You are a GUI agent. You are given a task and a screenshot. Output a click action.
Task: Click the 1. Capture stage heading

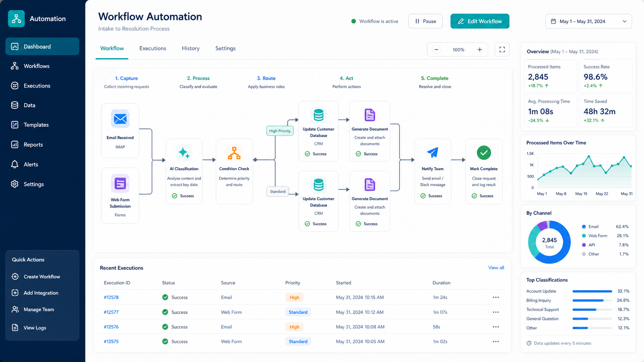point(126,78)
